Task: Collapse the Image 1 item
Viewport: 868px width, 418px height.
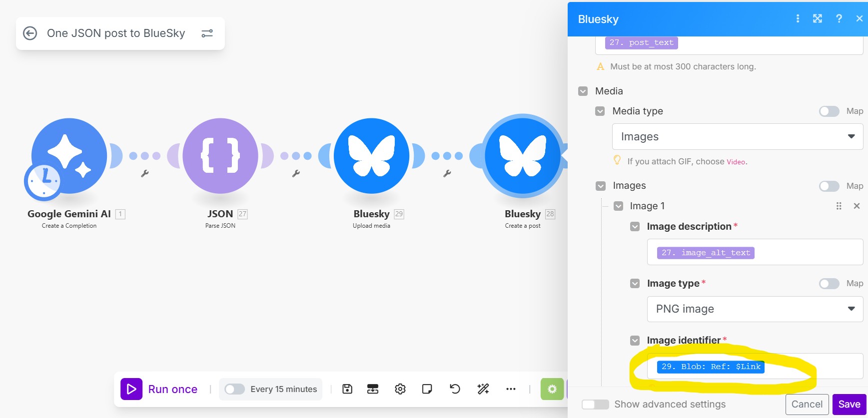Action: 618,206
